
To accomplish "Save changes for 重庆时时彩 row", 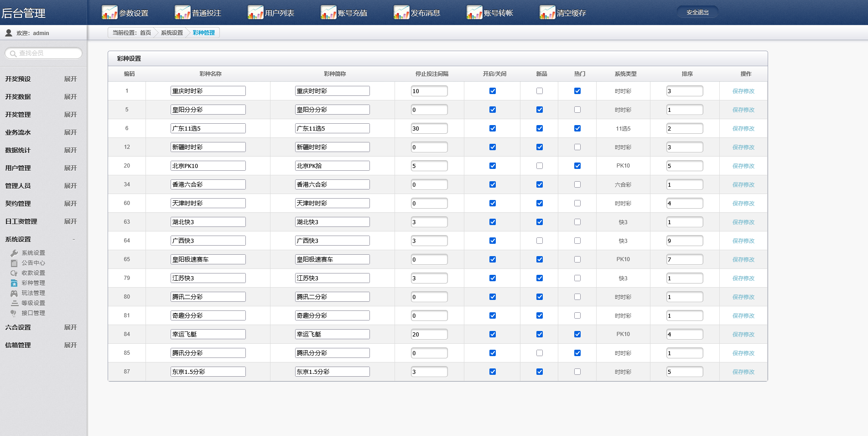I will (x=743, y=91).
